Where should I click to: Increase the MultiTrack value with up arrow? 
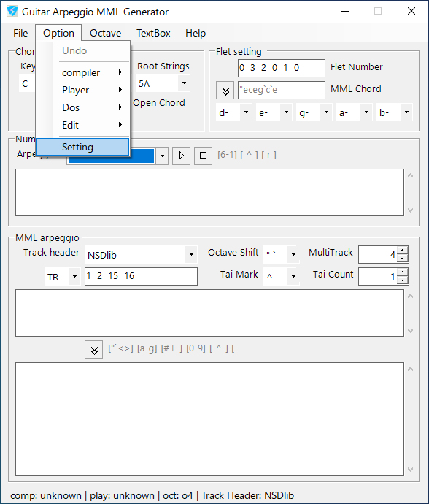pos(403,250)
